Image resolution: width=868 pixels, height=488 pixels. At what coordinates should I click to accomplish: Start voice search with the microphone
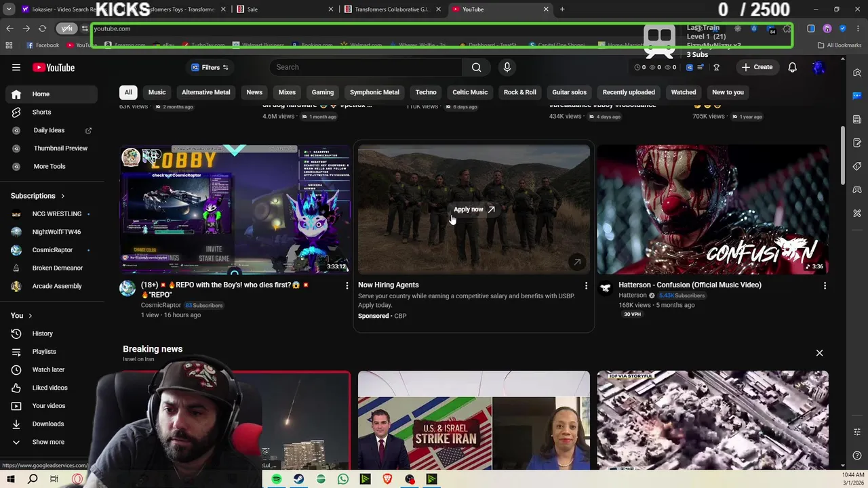[x=507, y=67]
